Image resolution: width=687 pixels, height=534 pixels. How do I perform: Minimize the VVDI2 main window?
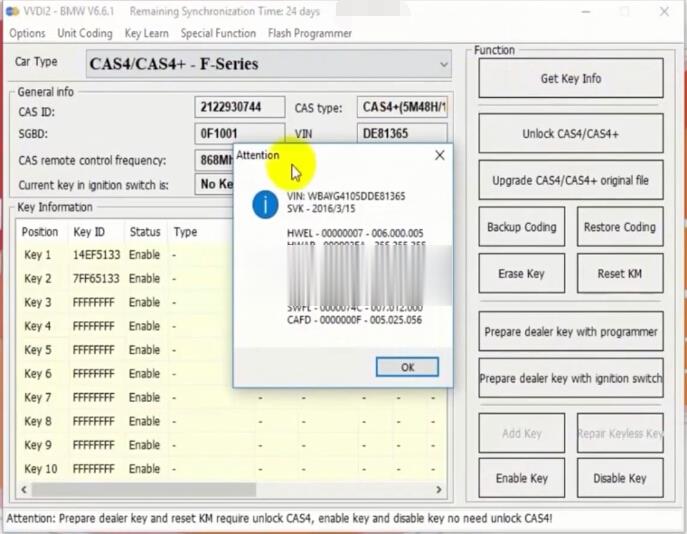pos(586,11)
